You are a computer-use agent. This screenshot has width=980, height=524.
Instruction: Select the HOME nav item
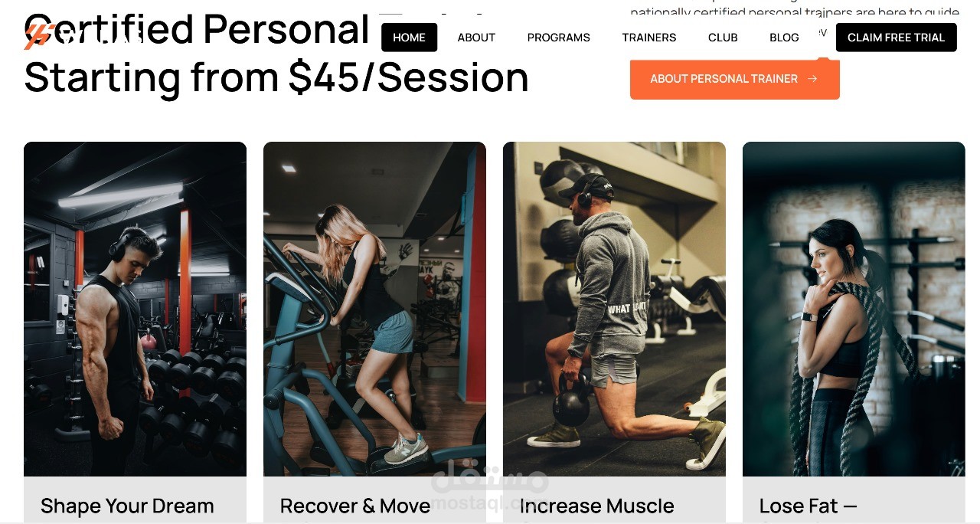tap(409, 38)
